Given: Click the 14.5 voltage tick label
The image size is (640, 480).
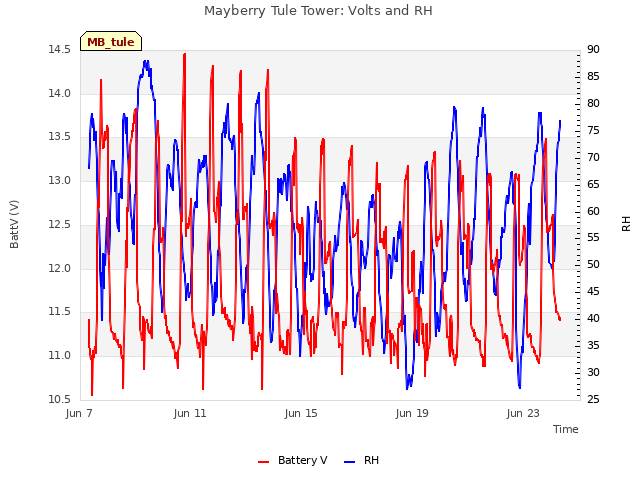Looking at the screenshot, I should pos(60,50).
